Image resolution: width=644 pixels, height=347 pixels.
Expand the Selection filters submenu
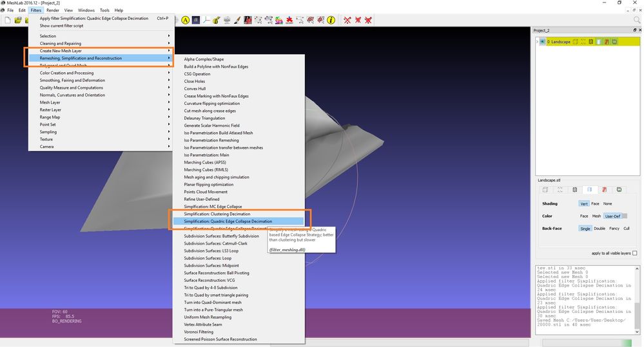pyautogui.click(x=100, y=36)
